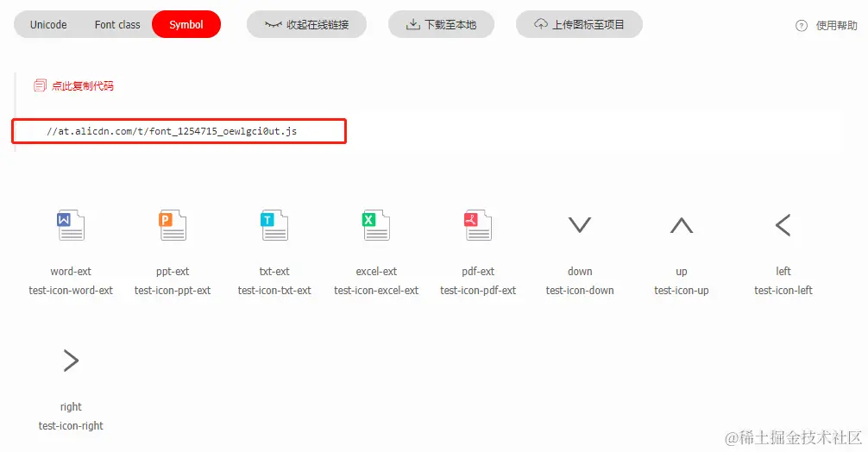Click the 收起在线链接 button label
The width and height of the screenshot is (868, 452).
[x=318, y=25]
